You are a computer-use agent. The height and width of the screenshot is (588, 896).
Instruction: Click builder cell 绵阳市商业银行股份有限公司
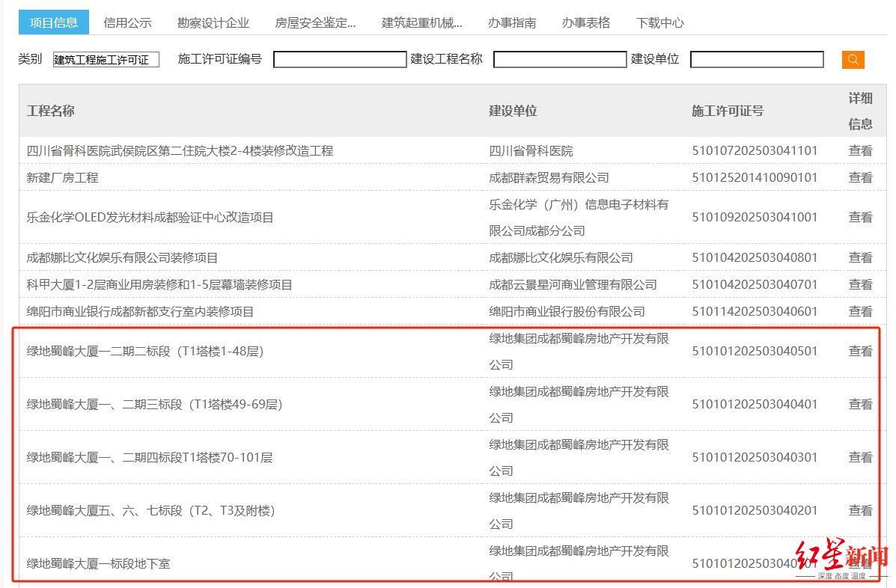(x=567, y=311)
